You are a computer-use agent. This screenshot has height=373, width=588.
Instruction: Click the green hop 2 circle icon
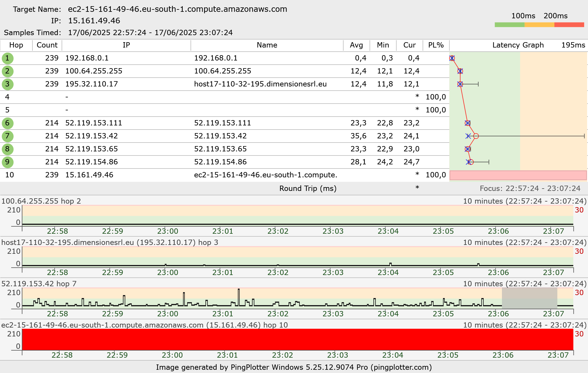pos(7,71)
